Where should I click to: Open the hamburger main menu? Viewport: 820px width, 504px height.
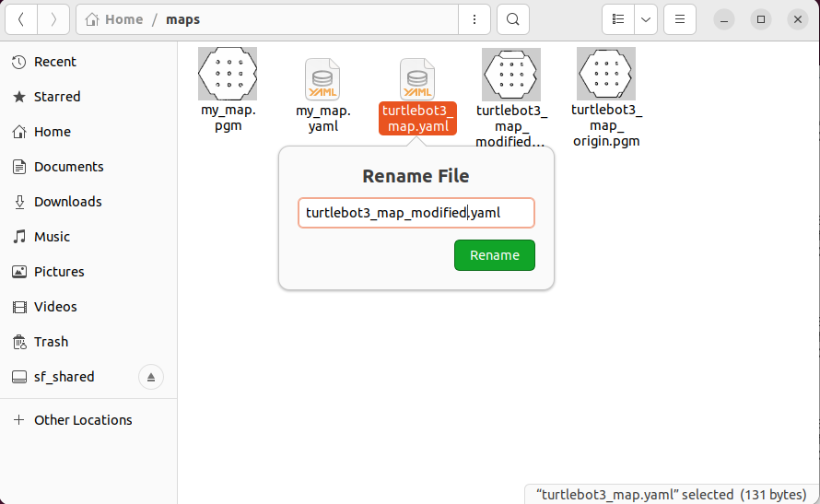pyautogui.click(x=680, y=19)
